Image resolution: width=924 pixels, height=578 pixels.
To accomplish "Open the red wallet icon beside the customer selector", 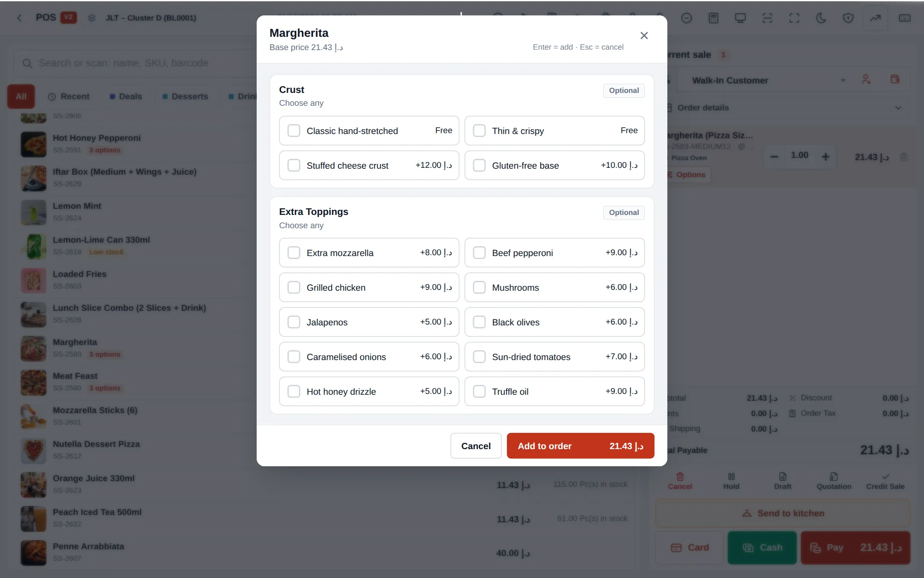I will click(894, 80).
